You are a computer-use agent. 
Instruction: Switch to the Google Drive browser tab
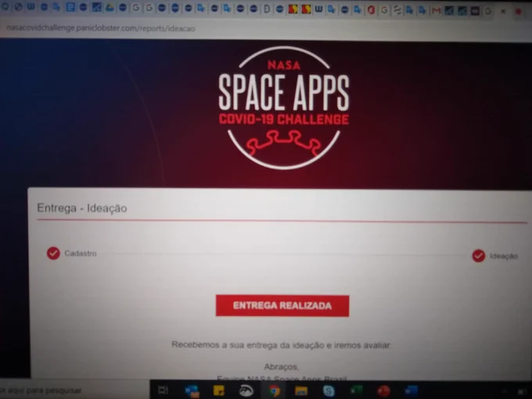tap(110, 8)
